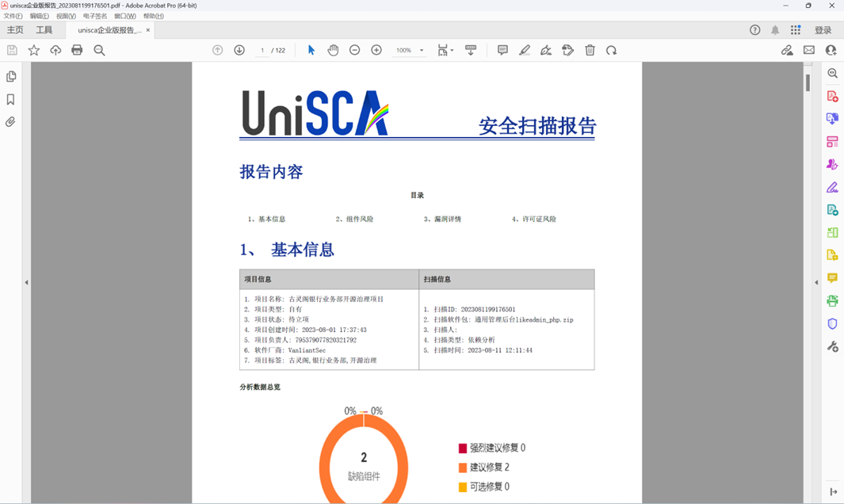
Task: Share link icon in the toolbar
Action: (787, 50)
